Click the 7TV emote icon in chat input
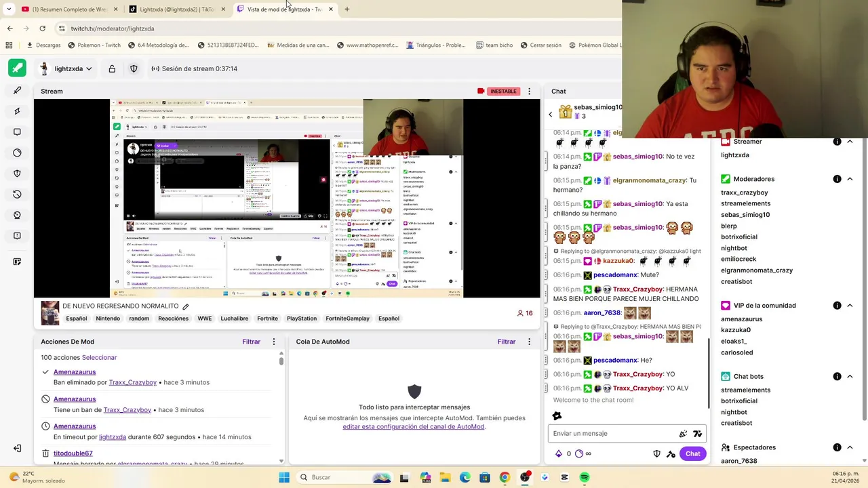The height and width of the screenshot is (488, 868). tap(697, 434)
